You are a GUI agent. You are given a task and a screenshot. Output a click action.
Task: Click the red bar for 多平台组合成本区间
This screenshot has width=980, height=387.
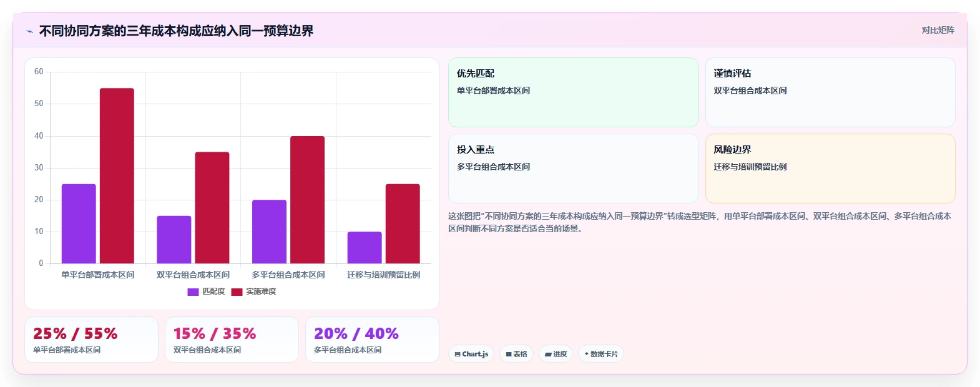point(307,200)
